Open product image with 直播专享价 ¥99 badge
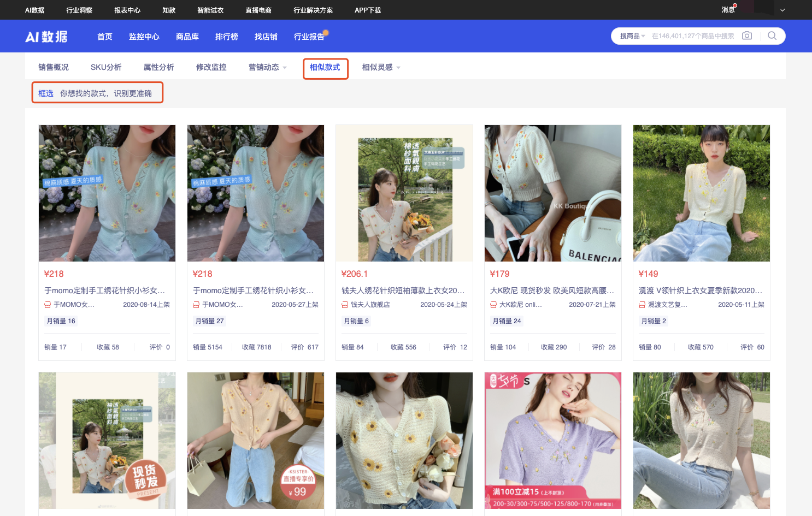Screen dimensions: 812x516 [256, 441]
